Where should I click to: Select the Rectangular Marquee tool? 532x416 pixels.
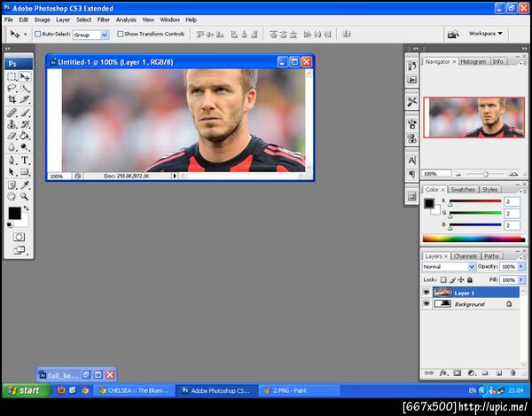point(12,77)
